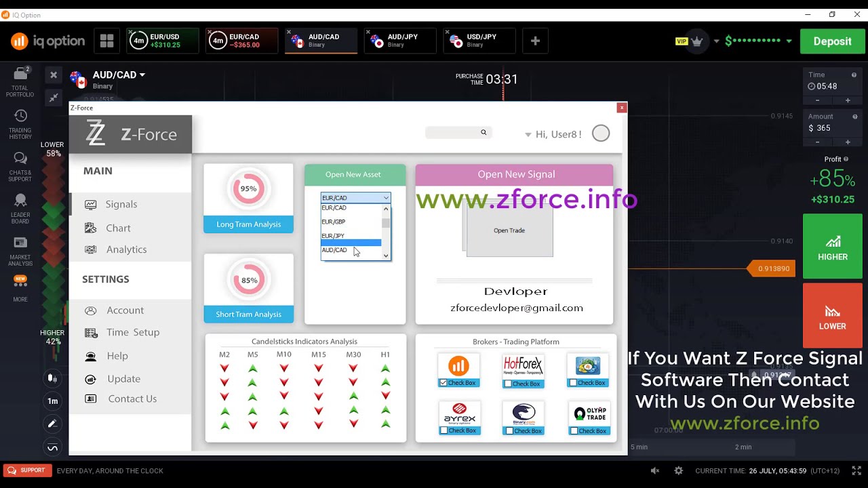Screen dimensions: 868x488
Task: Check the HotForex broker checkbox
Action: pos(508,384)
